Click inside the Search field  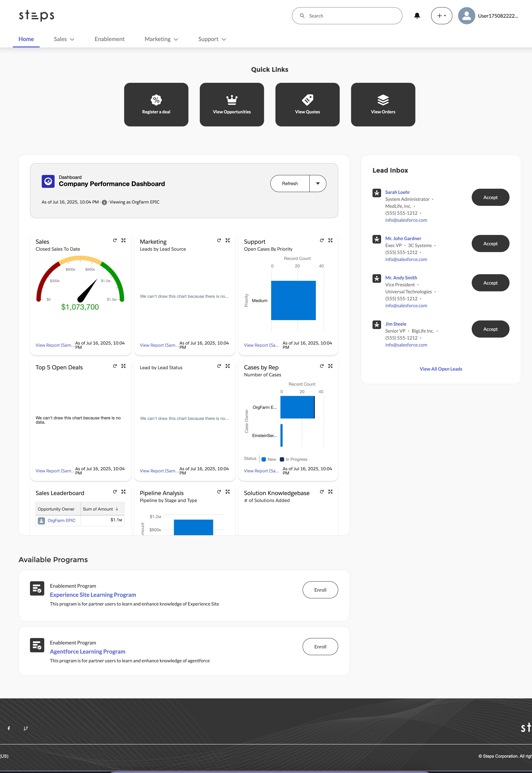coord(347,15)
